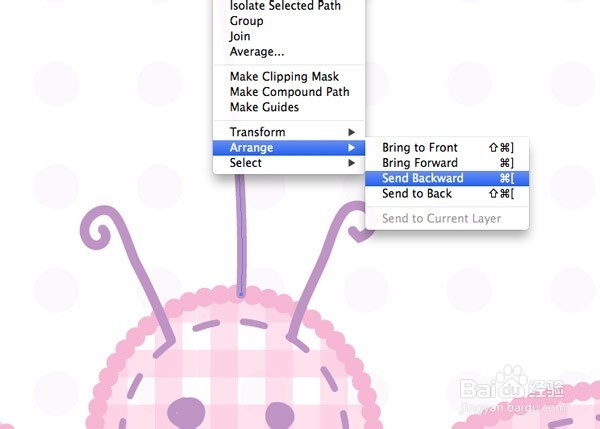Select the Group menu entry
This screenshot has height=429, width=600.
(289, 21)
